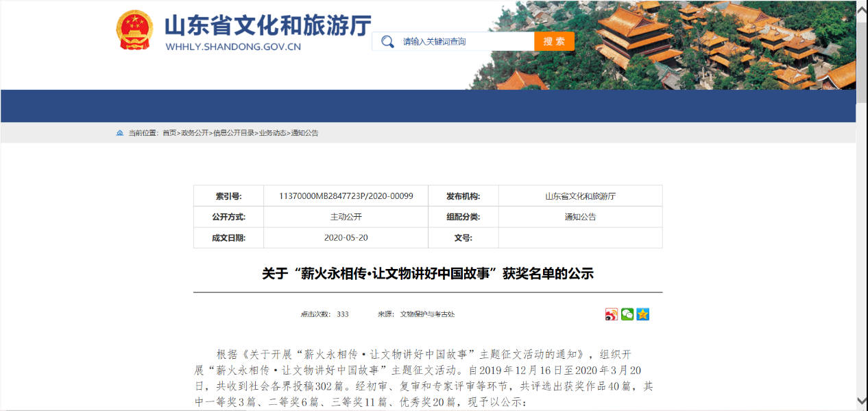
Task: Click the home icon in breadcrumb bar
Action: 120,133
